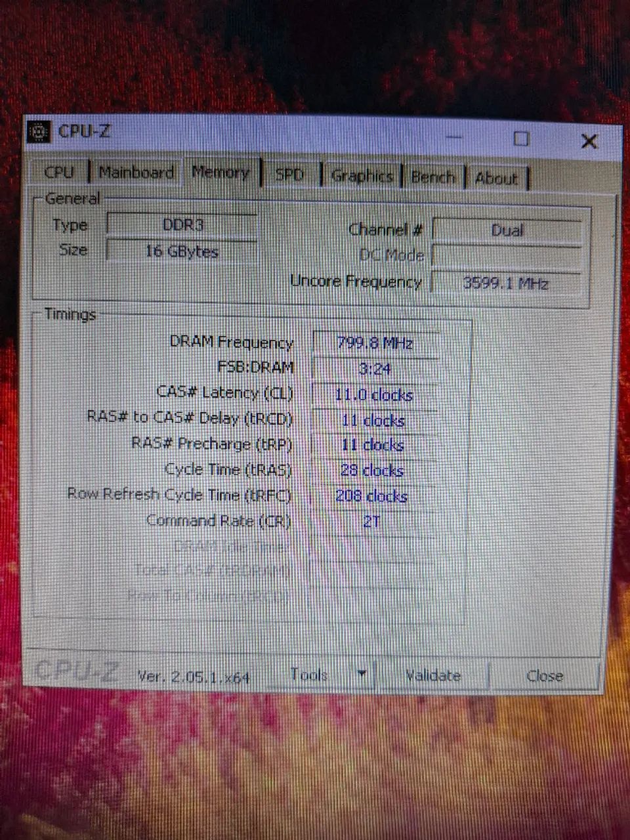Click the Uncore Frequency label
Screen dimensions: 630x840
pyautogui.click(x=356, y=282)
